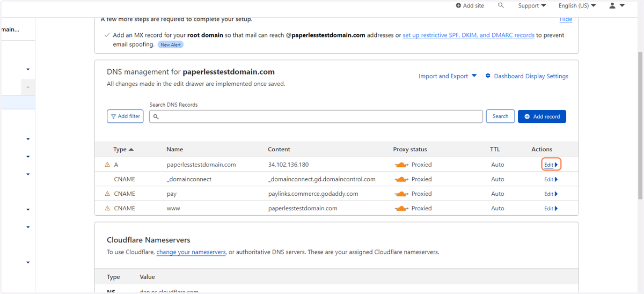Click the Add filter button

125,116
